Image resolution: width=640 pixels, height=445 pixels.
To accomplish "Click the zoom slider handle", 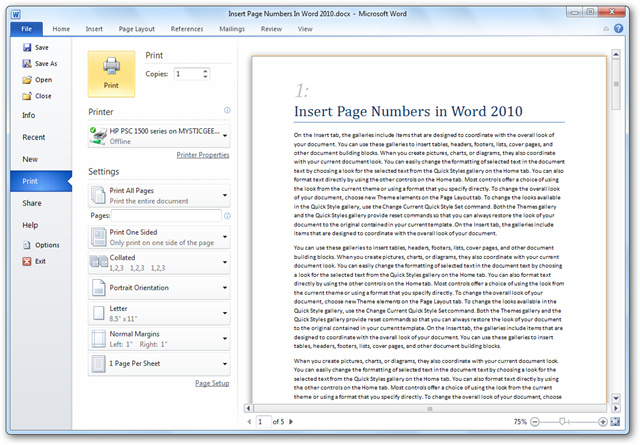I will pyautogui.click(x=562, y=421).
